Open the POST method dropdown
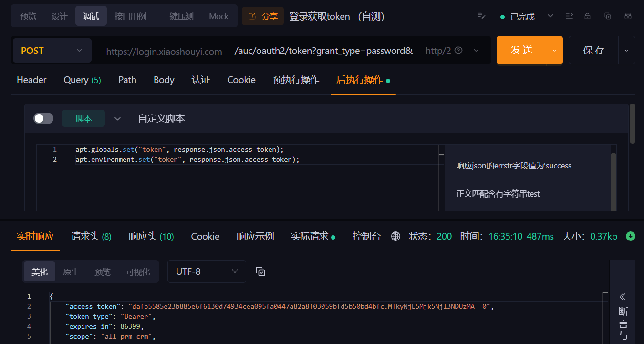The width and height of the screenshot is (644, 344). tap(52, 51)
